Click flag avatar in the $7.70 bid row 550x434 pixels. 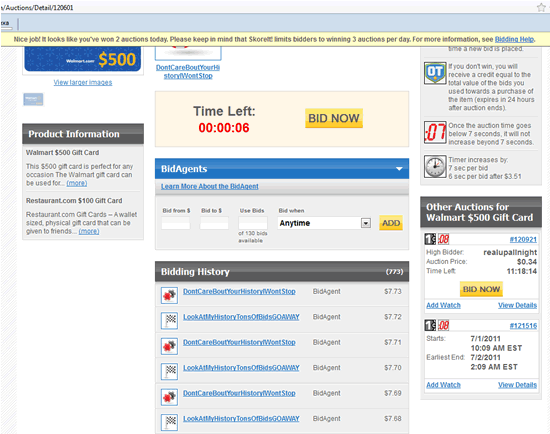pos(169,372)
